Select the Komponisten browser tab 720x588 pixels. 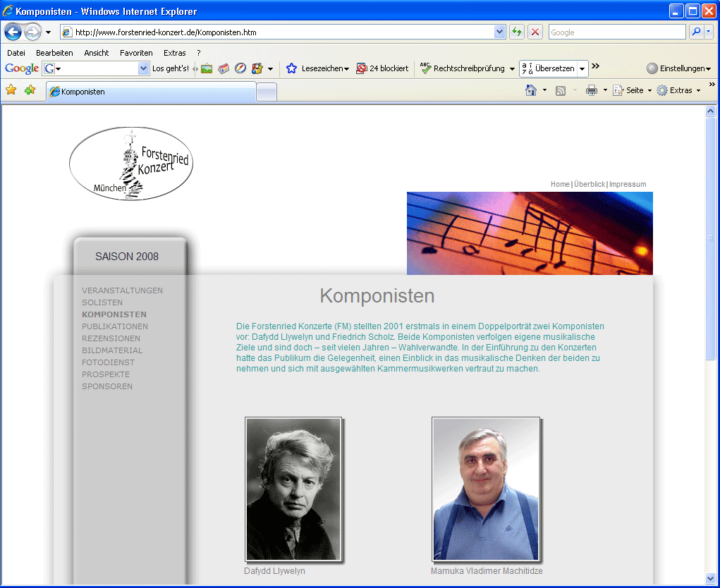[151, 92]
